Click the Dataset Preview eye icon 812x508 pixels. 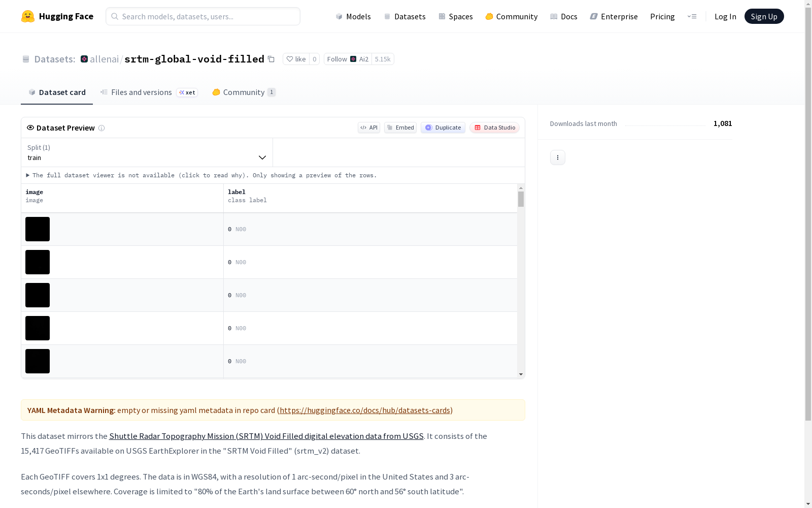point(30,128)
